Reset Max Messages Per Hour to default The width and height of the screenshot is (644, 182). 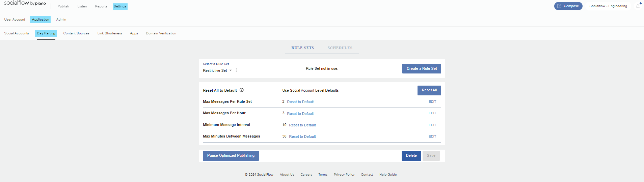click(300, 114)
